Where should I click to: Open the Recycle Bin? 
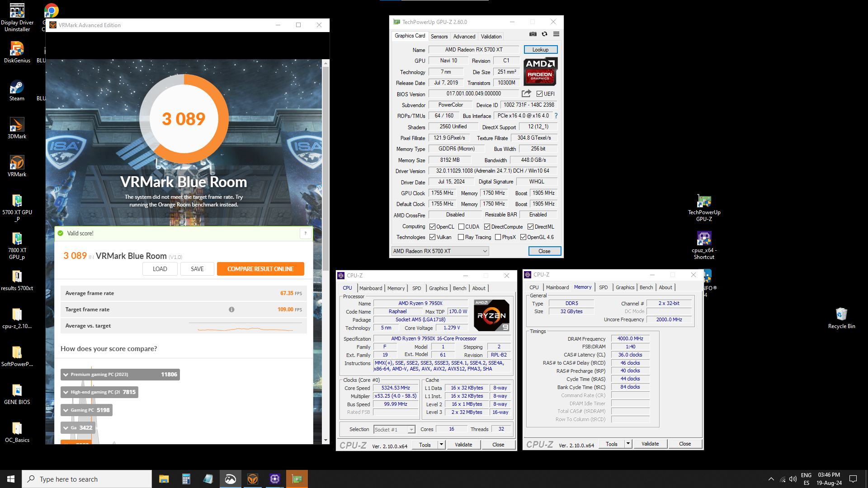tap(841, 318)
